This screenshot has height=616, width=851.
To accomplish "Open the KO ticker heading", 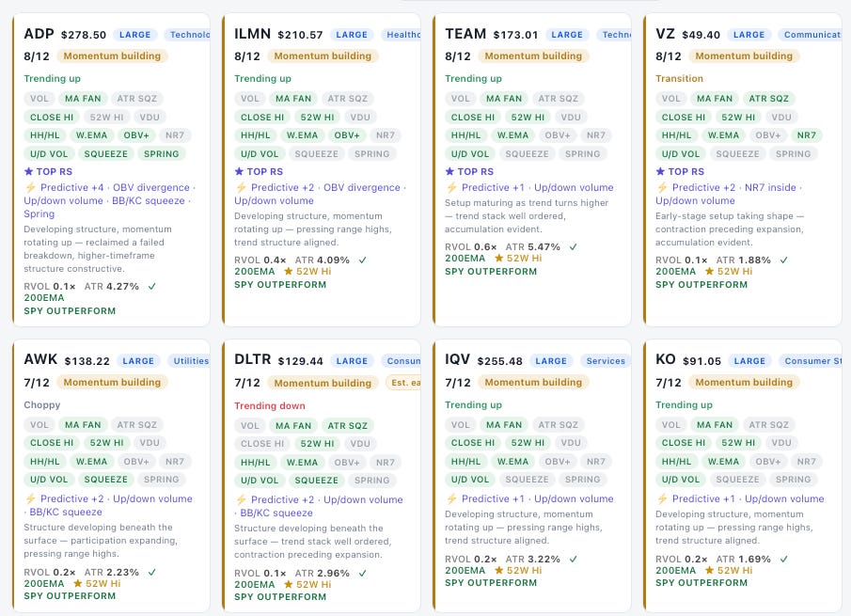I will tap(666, 360).
